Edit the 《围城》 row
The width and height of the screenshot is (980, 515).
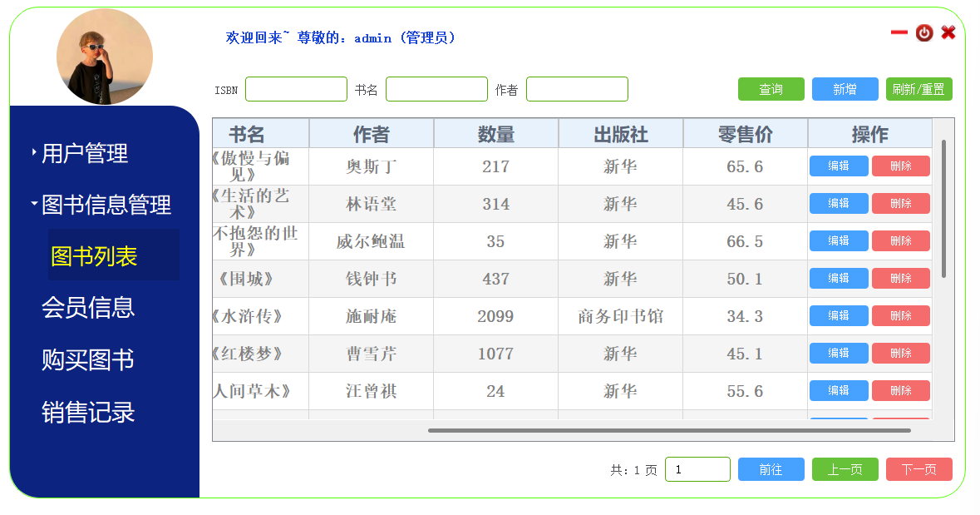click(839, 279)
